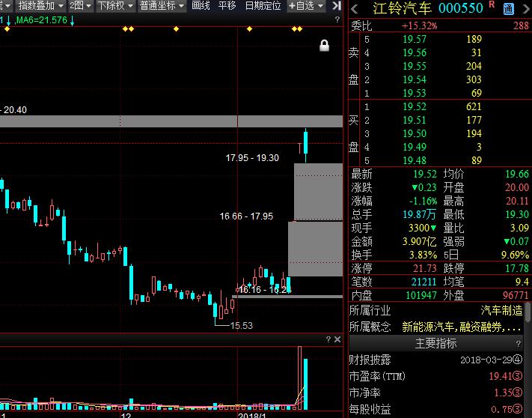Image resolution: width=532 pixels, height=418 pixels.
Task: Open 汽车制造 industry link
Action: (501, 310)
